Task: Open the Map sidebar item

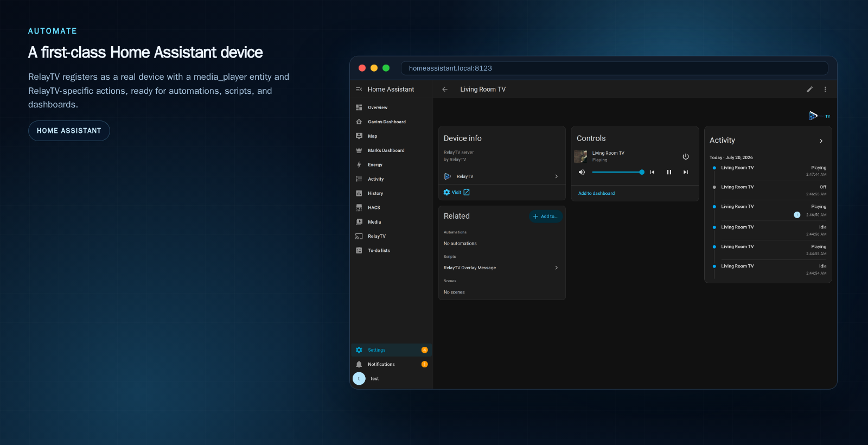Action: (x=392, y=136)
